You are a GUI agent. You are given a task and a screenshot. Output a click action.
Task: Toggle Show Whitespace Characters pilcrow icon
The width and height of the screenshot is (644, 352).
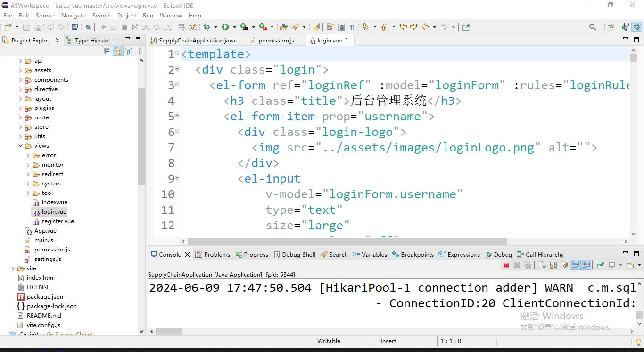[x=352, y=27]
